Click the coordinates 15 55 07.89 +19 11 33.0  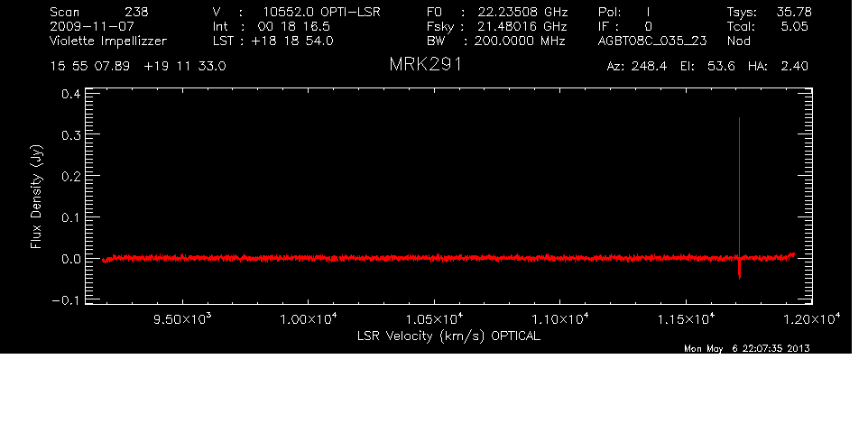pyautogui.click(x=138, y=66)
